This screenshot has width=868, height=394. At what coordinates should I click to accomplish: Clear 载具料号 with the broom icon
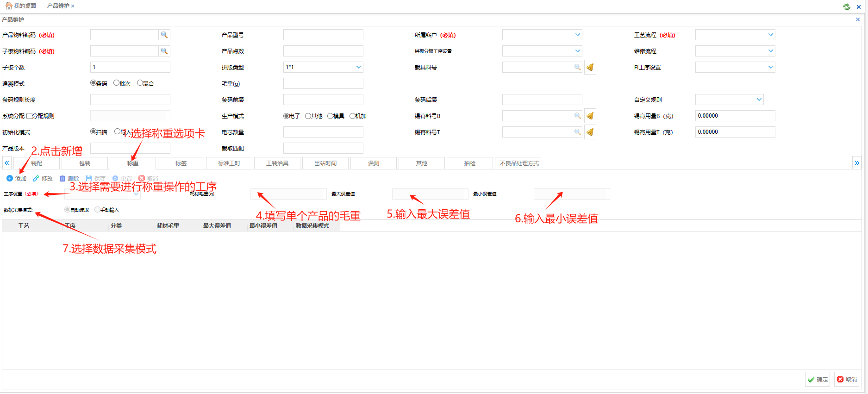(x=590, y=68)
